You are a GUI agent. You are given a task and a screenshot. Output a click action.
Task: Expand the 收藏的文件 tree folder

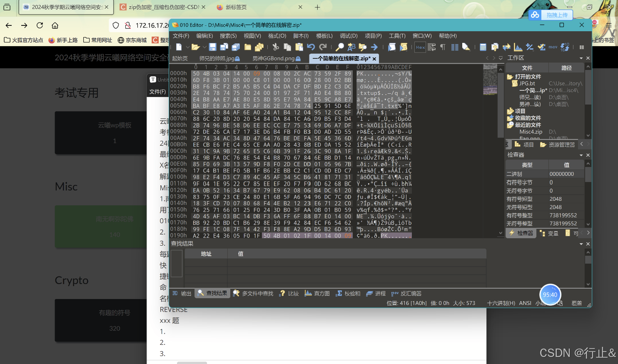click(x=510, y=118)
